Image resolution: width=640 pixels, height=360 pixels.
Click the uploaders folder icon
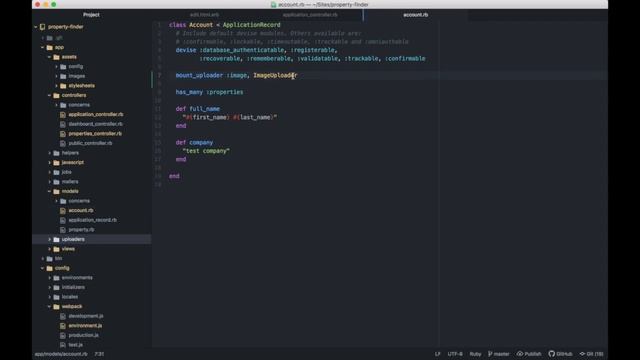click(56, 239)
